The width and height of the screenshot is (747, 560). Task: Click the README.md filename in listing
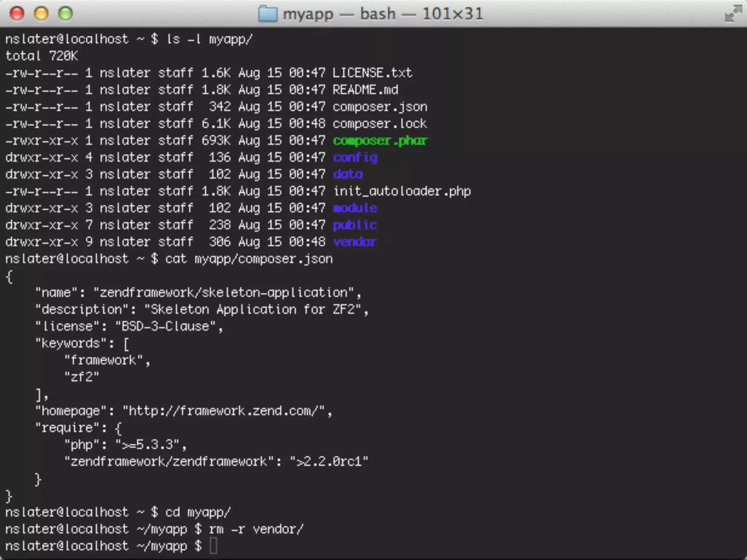[x=365, y=90]
